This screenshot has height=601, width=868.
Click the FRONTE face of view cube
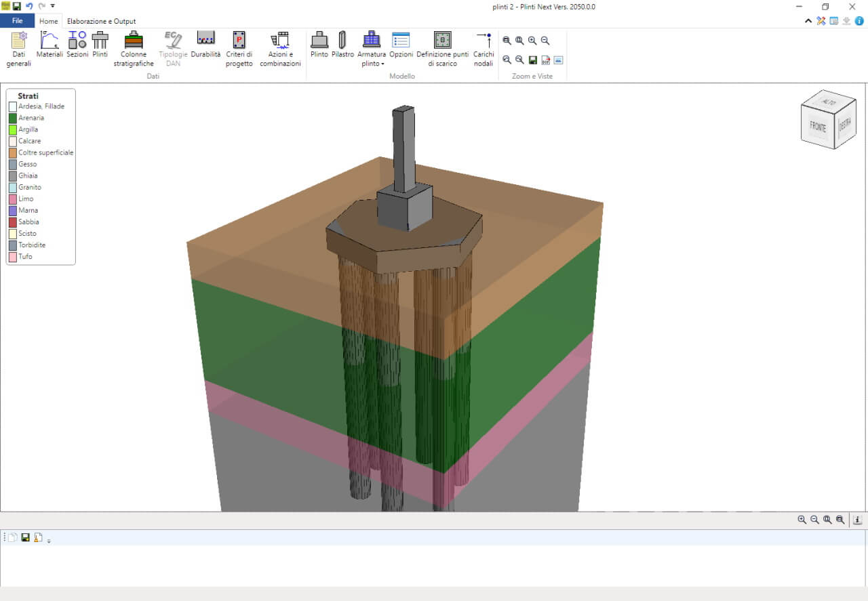[818, 127]
